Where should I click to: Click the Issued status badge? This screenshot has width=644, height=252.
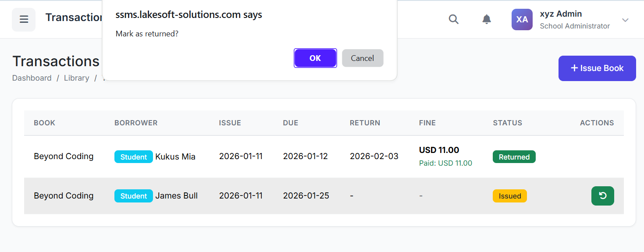509,196
